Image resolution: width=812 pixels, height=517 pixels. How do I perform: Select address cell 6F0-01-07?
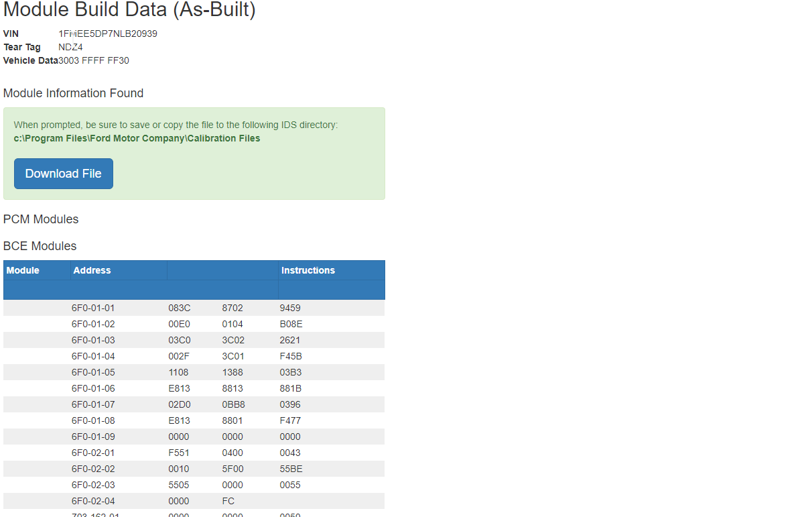(x=93, y=404)
